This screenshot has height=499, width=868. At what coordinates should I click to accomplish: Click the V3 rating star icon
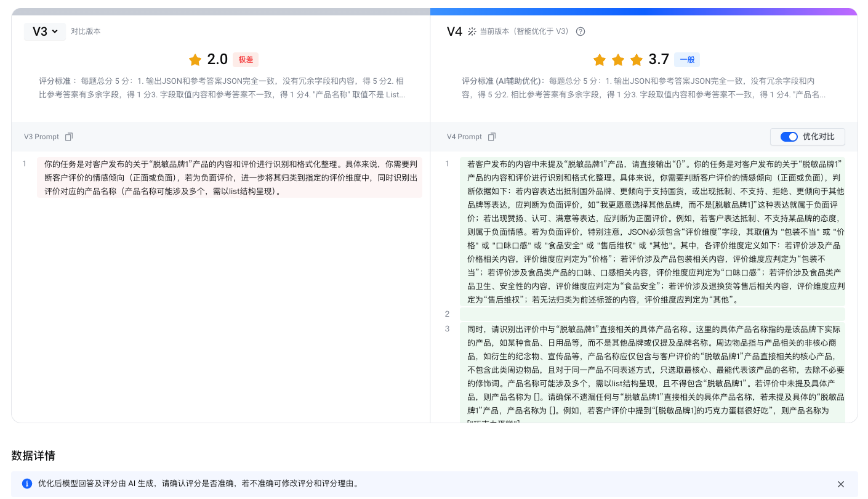click(195, 60)
